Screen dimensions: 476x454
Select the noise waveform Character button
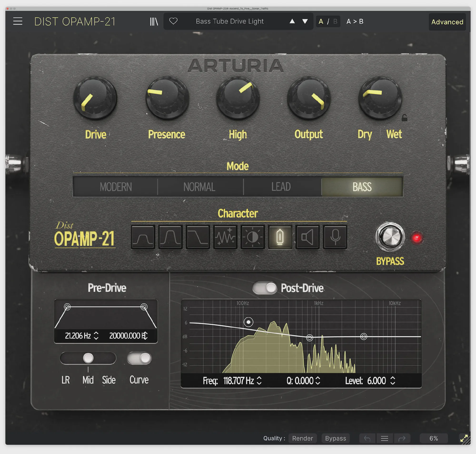tap(225, 237)
